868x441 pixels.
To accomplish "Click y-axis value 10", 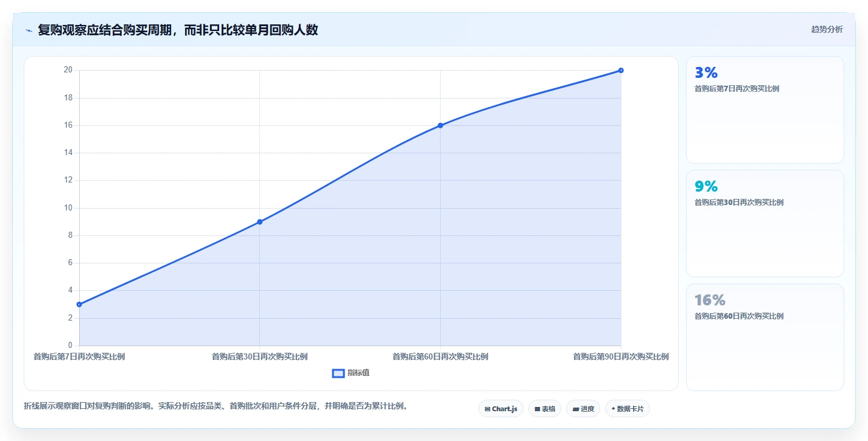I will [x=68, y=207].
